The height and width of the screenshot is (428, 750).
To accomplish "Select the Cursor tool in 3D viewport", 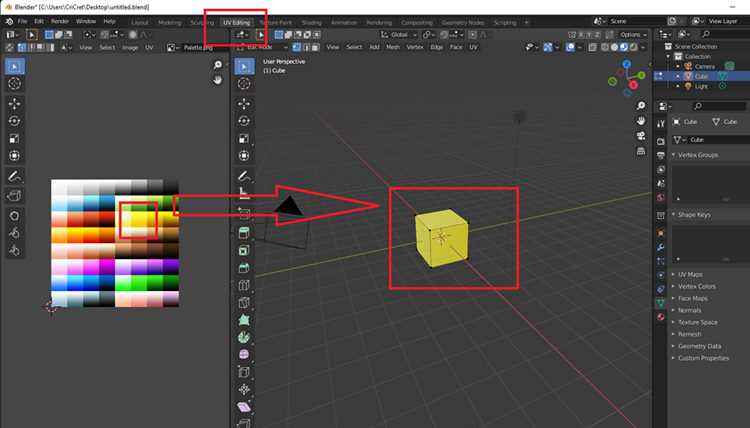I will pos(244,84).
